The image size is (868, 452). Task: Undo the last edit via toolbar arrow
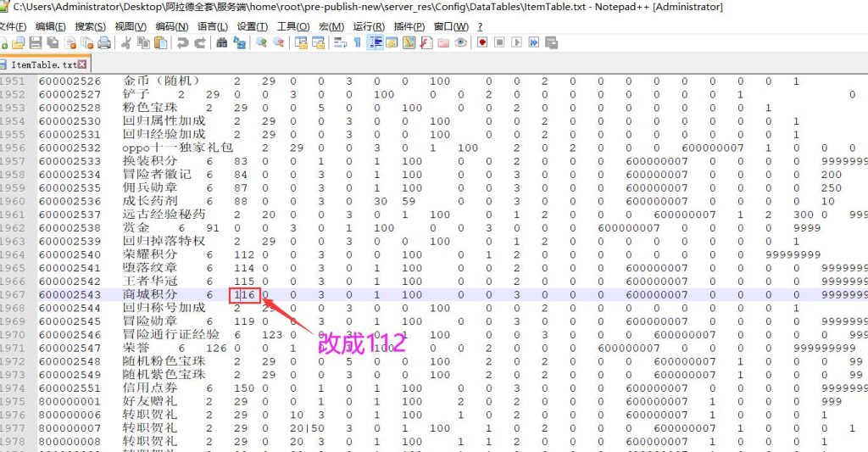182,42
